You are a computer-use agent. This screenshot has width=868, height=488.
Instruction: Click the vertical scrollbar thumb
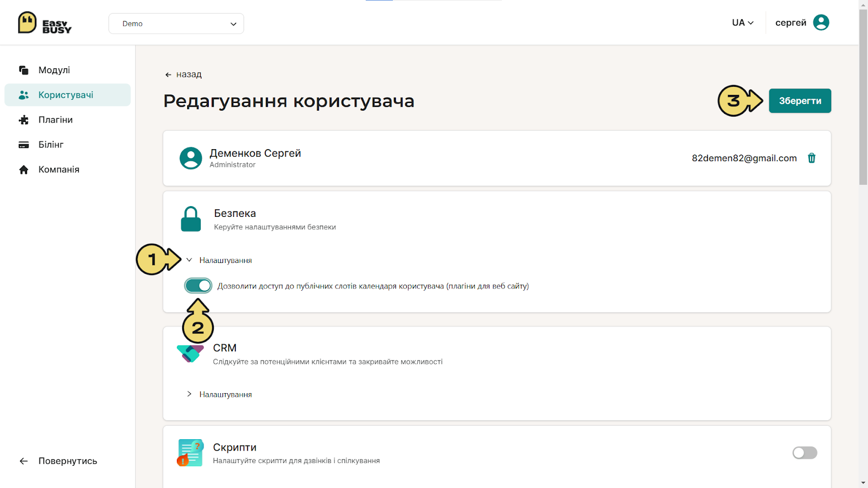point(863,98)
